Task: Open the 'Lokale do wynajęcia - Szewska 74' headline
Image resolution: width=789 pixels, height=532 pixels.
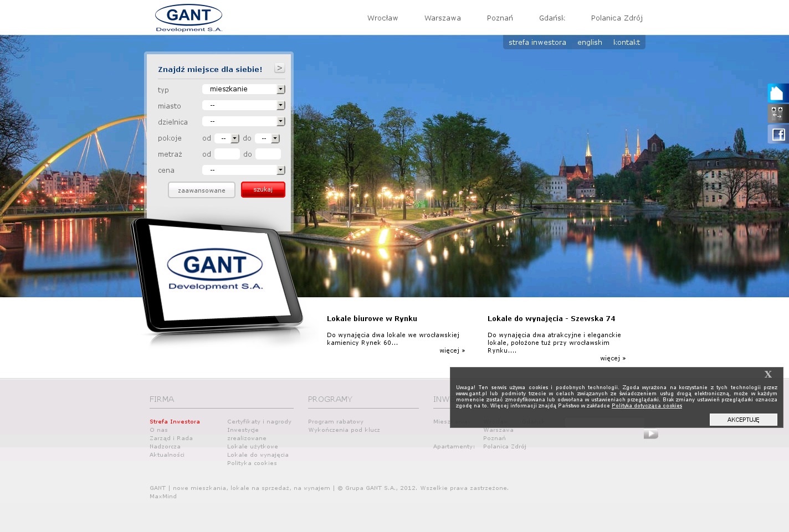Action: point(551,318)
